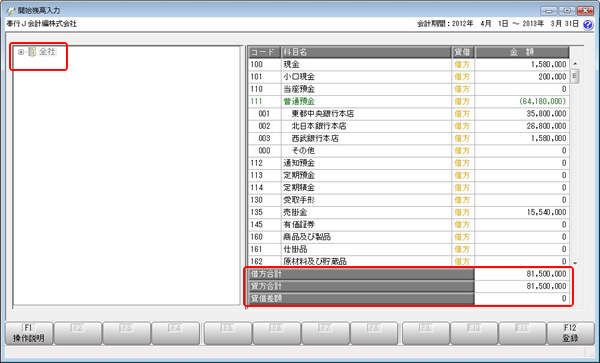600x363 pixels.
Task: Click the 北日本銀行本店 sub-account row
Action: (x=409, y=126)
